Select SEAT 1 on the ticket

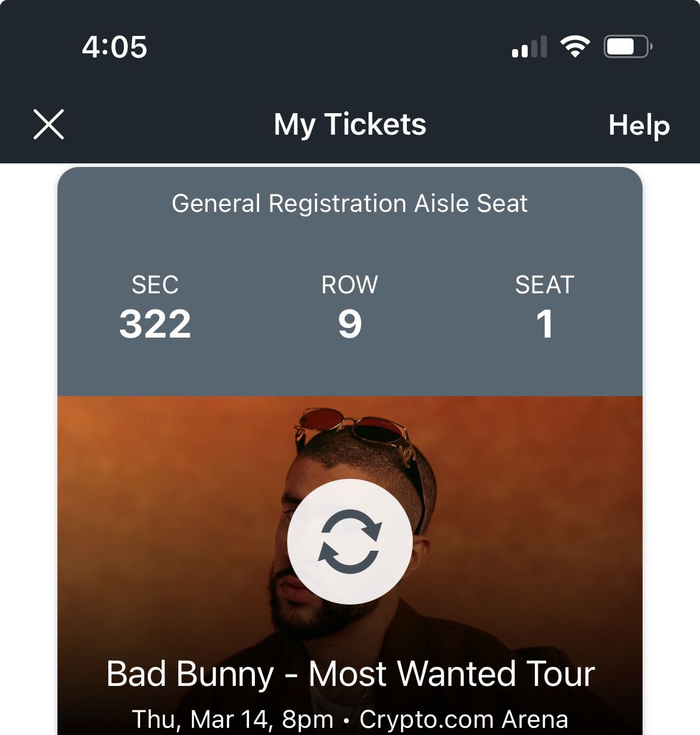tap(545, 323)
